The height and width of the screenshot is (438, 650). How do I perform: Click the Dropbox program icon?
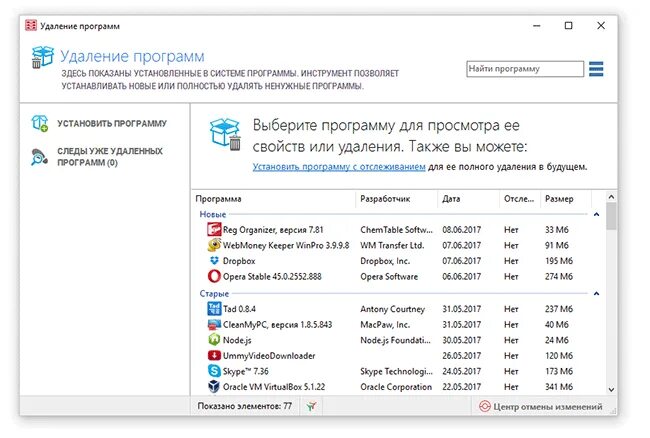214,261
